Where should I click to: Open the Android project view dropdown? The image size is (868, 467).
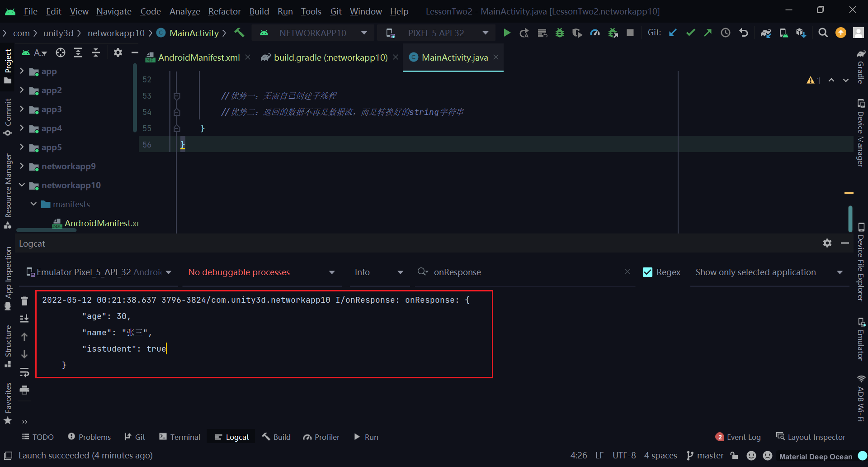coord(34,53)
